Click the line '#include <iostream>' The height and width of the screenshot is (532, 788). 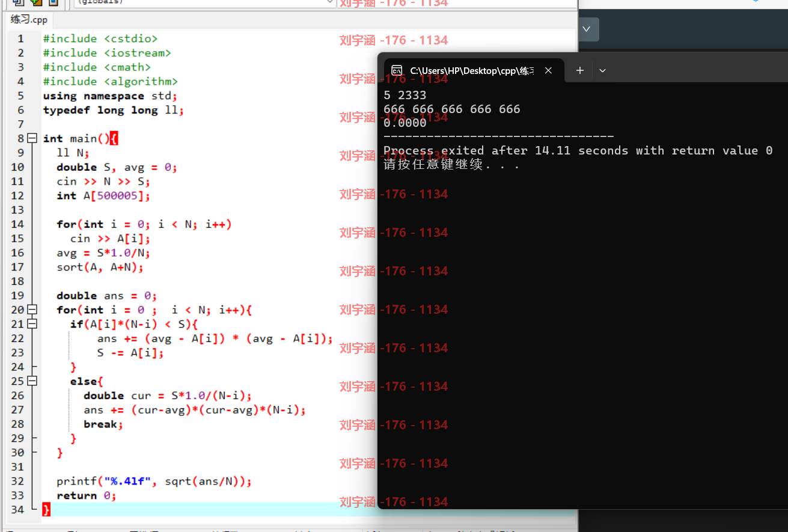(x=107, y=54)
